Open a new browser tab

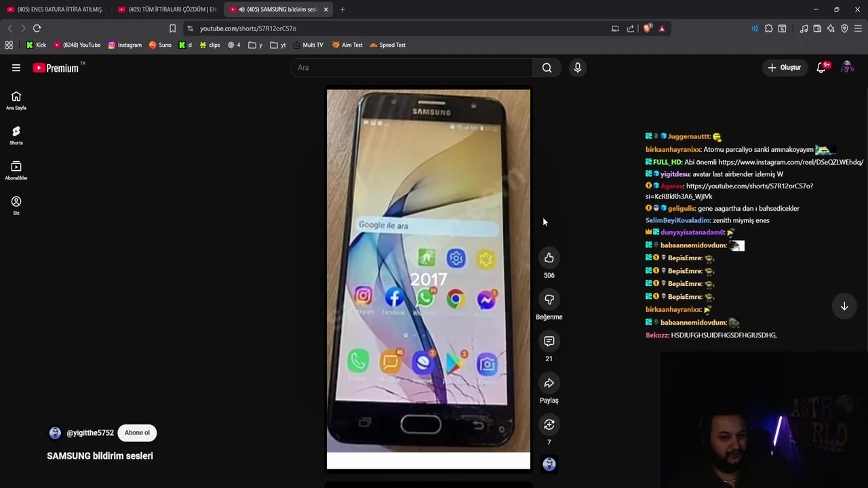[x=342, y=9]
